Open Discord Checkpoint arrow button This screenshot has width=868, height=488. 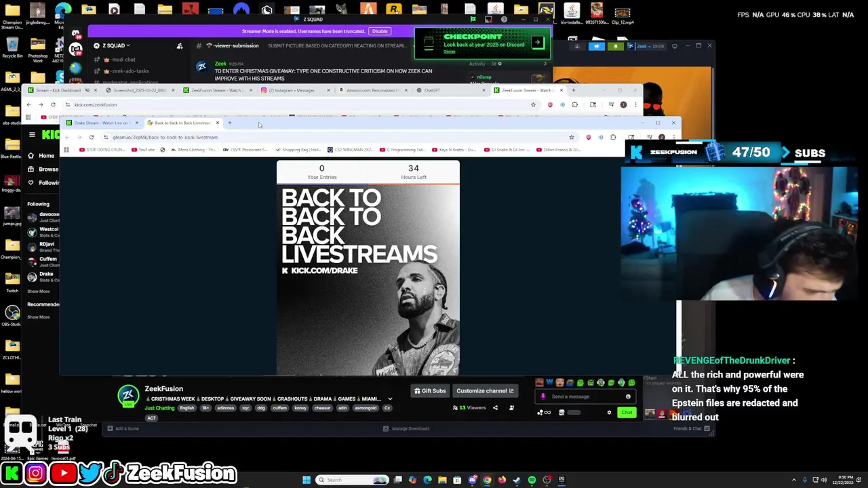tap(537, 43)
